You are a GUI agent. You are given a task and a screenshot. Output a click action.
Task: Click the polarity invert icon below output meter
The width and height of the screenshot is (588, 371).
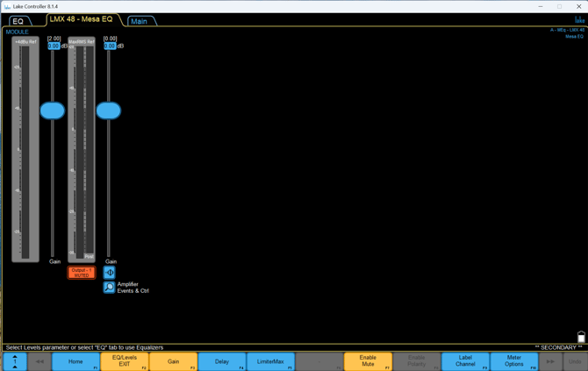(110, 273)
